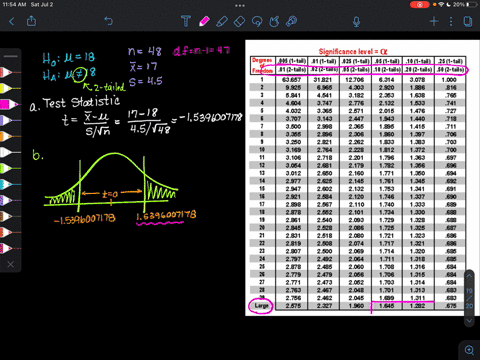Pick the orange pen in the palette
The width and height of the screenshot is (480, 360).
click(x=10, y=136)
